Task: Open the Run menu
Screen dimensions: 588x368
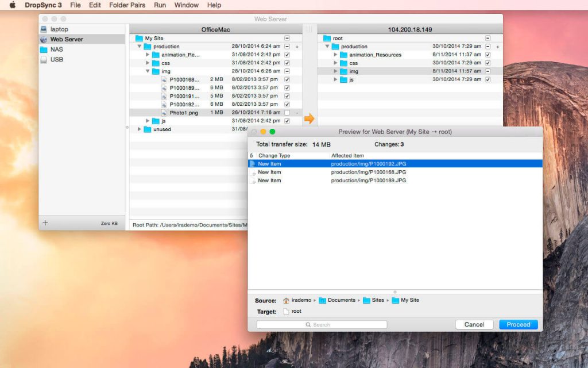Action: click(160, 5)
